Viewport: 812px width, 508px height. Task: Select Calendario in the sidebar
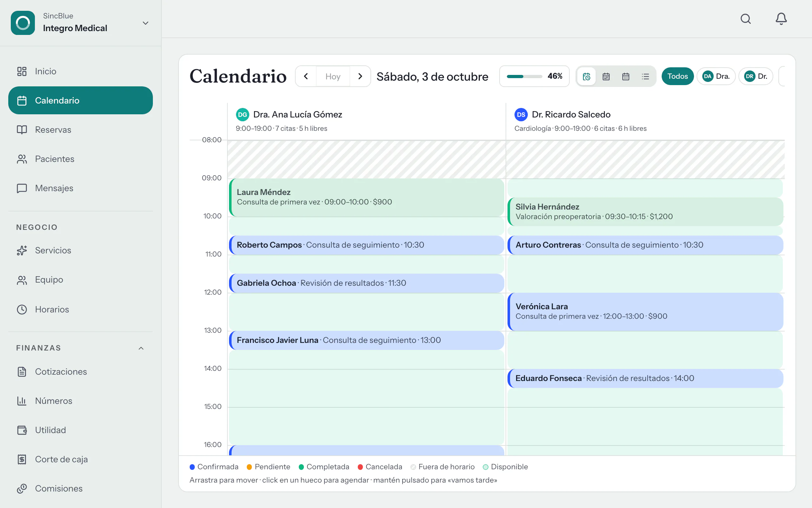tap(81, 100)
